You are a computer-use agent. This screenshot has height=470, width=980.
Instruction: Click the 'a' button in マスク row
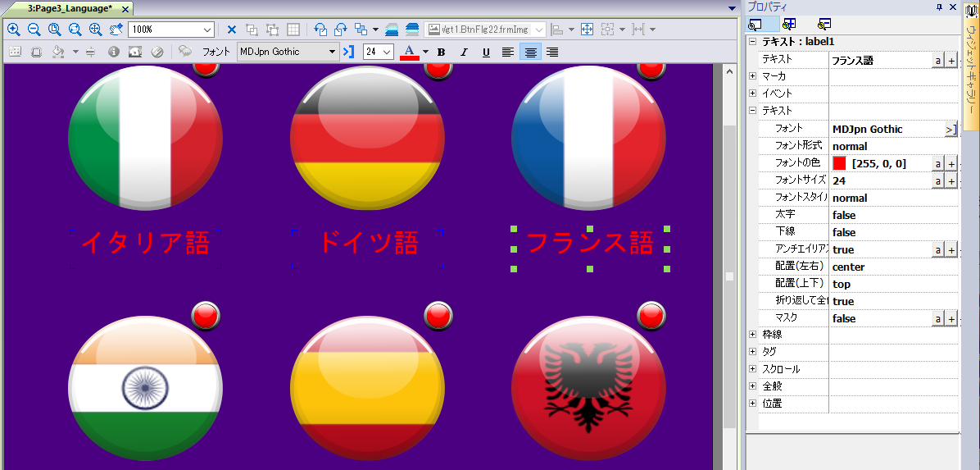(x=937, y=318)
